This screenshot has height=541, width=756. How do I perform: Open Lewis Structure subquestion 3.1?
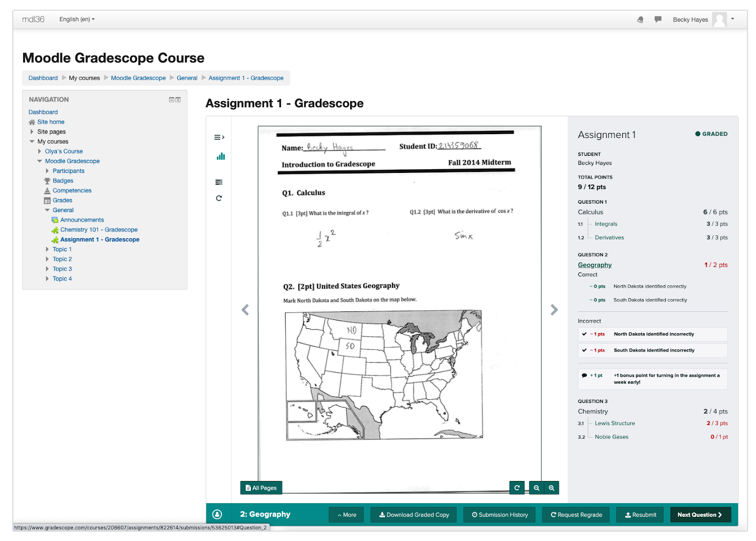click(615, 423)
